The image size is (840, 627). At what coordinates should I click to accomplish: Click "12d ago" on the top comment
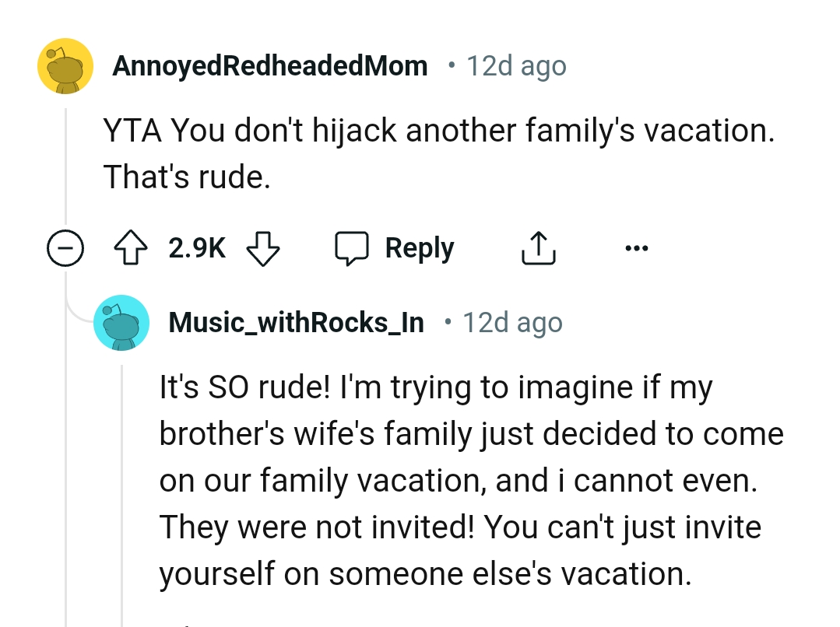515,65
